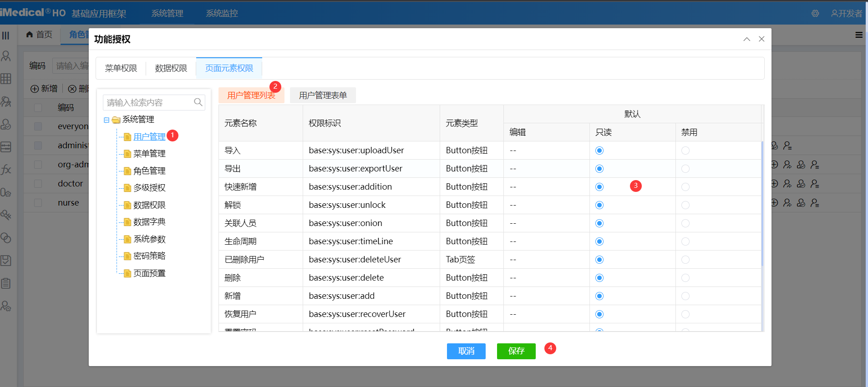This screenshot has height=387, width=868.
Task: Open 用户管理列表 sub-tab
Action: point(251,95)
